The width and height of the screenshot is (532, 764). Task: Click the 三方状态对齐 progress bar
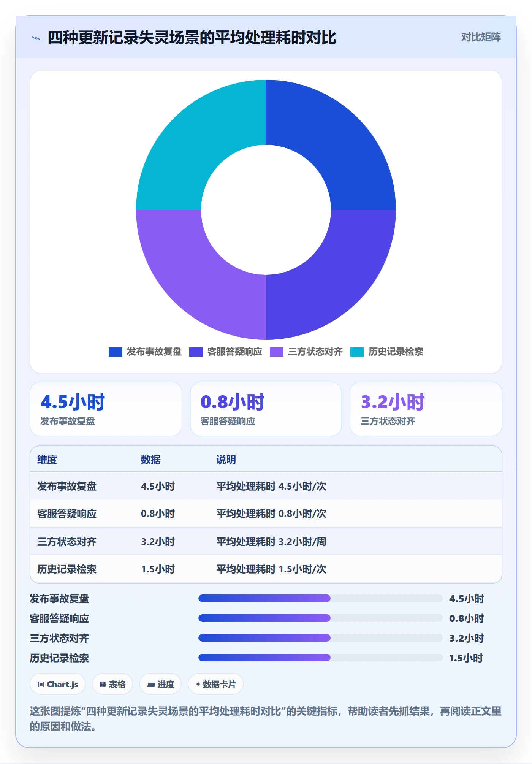coord(320,638)
